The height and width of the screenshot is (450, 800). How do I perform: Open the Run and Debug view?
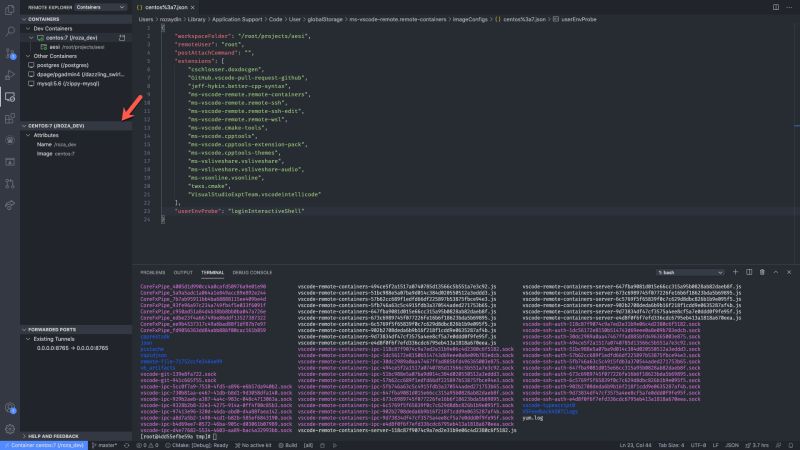tap(10, 75)
